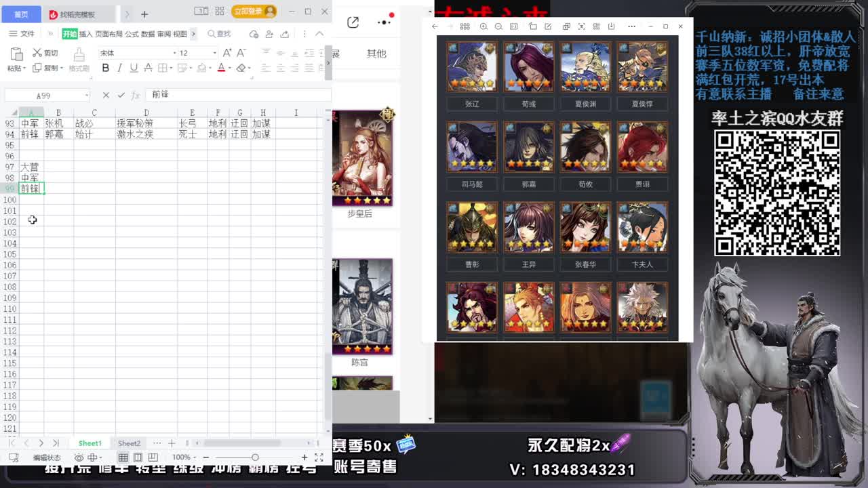Switch to the 插入 ribbon tab

[85, 34]
